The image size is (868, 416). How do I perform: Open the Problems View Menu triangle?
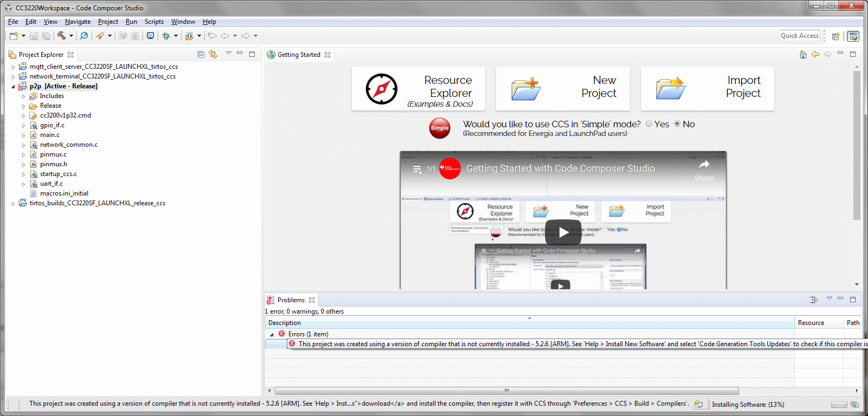pyautogui.click(x=829, y=298)
